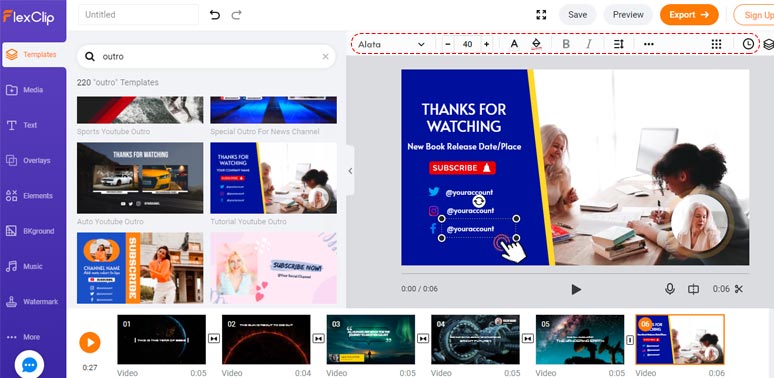Open the more text options ellipsis
Screen dimensions: 774x378
(x=649, y=44)
